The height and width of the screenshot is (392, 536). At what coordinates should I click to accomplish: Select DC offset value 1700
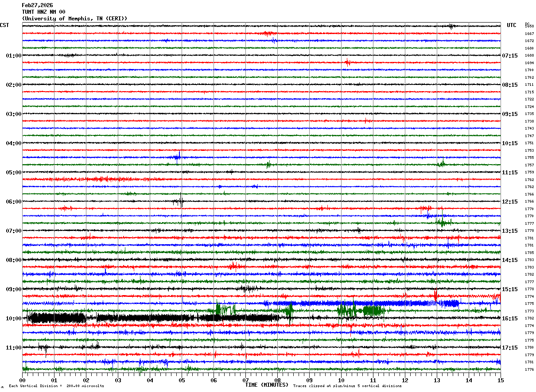click(x=529, y=70)
